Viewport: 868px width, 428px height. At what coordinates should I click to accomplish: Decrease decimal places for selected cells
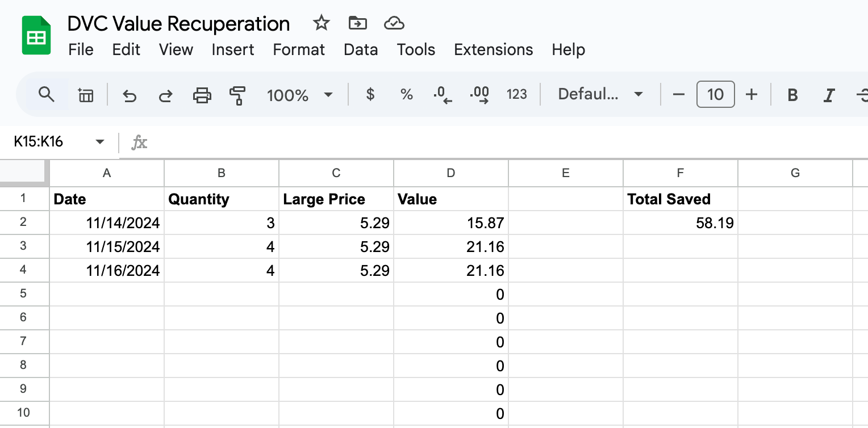[443, 95]
